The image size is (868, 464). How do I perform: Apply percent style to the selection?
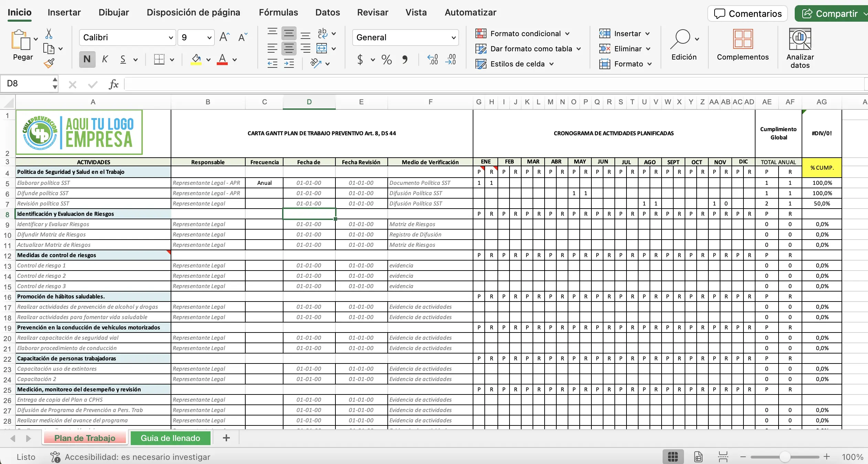(x=386, y=59)
